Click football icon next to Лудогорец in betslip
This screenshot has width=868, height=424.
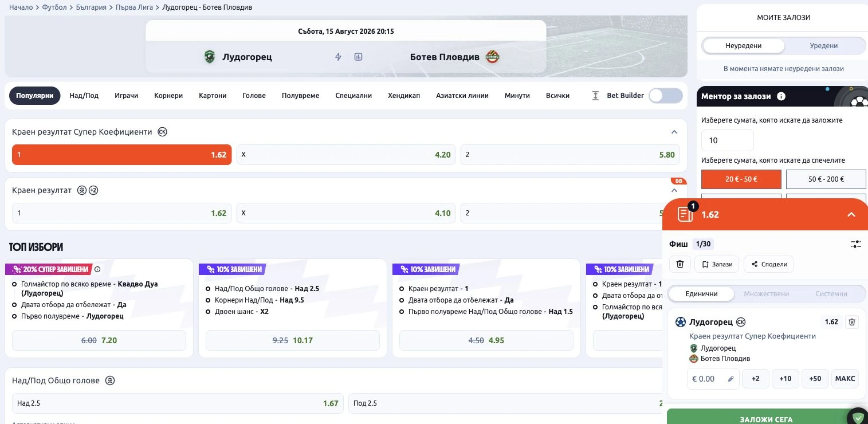coord(681,322)
